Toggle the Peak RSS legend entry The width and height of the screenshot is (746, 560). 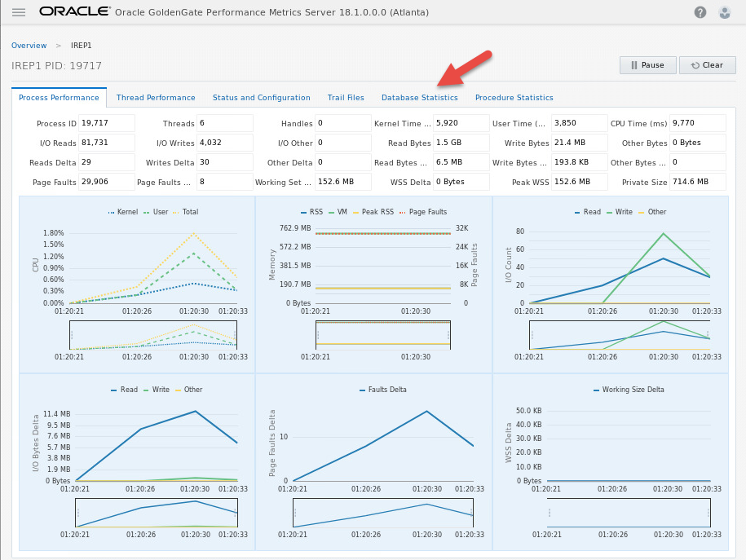(x=373, y=212)
